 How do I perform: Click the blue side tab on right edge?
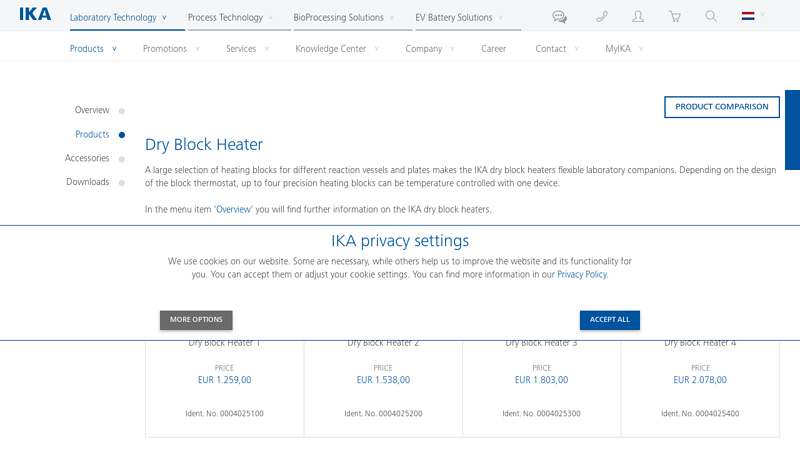(x=792, y=130)
